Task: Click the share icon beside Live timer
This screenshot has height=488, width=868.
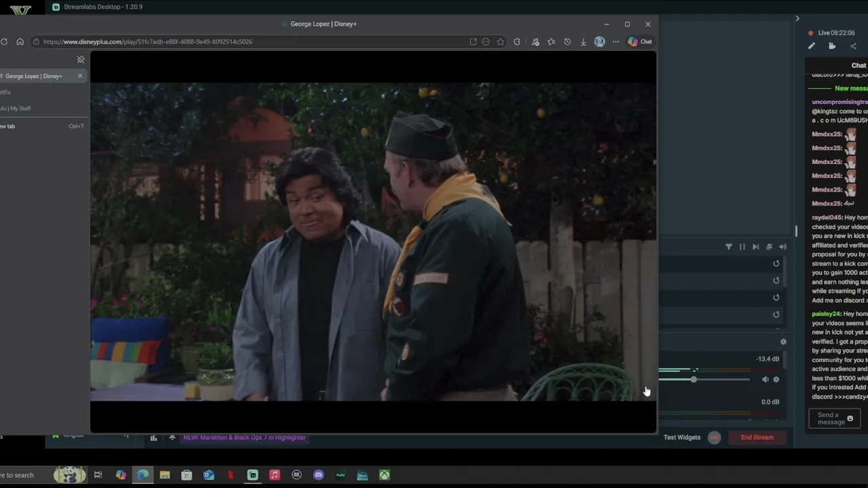Action: tap(853, 46)
